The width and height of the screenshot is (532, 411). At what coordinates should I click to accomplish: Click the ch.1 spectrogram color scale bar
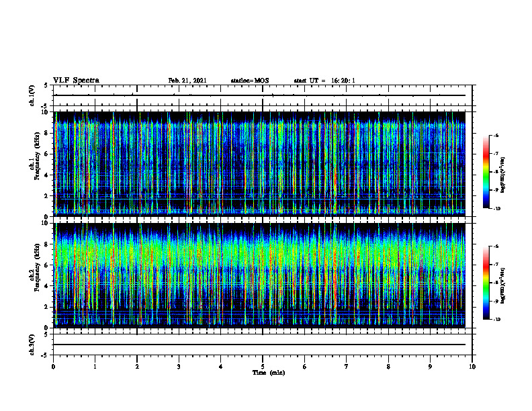(486, 172)
